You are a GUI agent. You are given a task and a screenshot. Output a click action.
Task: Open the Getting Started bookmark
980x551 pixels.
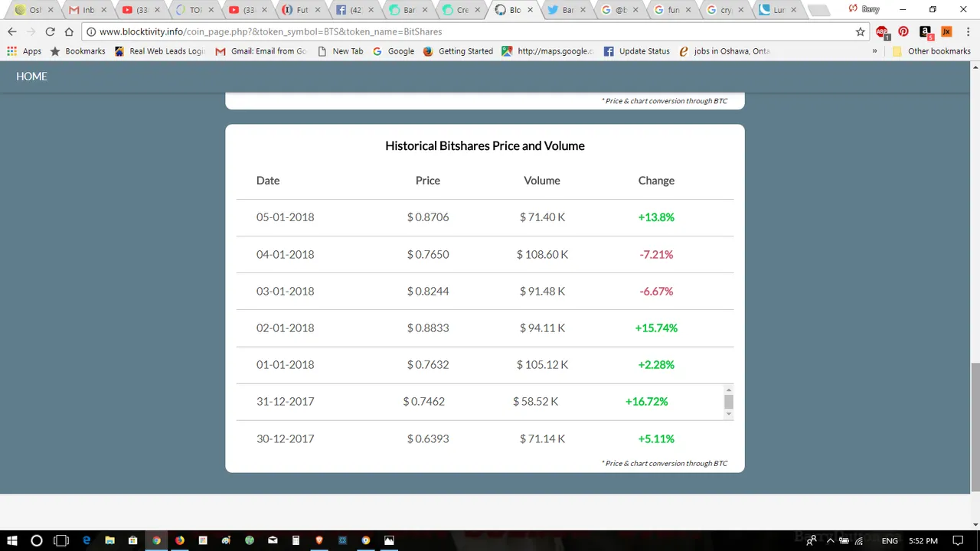(x=458, y=51)
